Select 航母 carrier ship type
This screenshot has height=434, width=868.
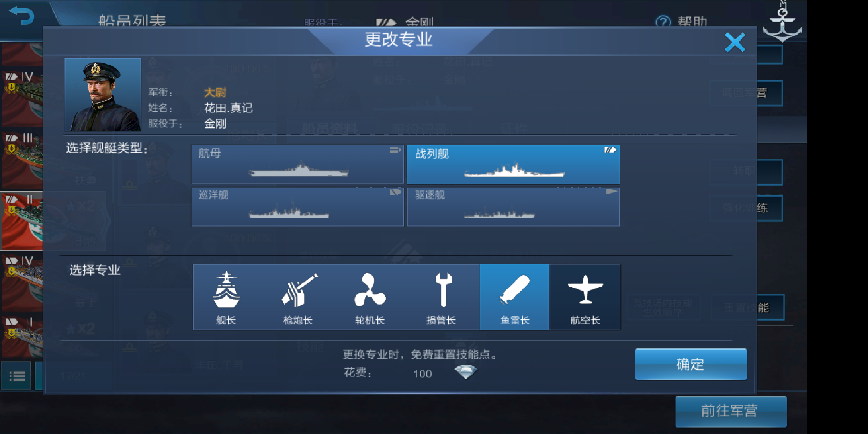point(298,164)
